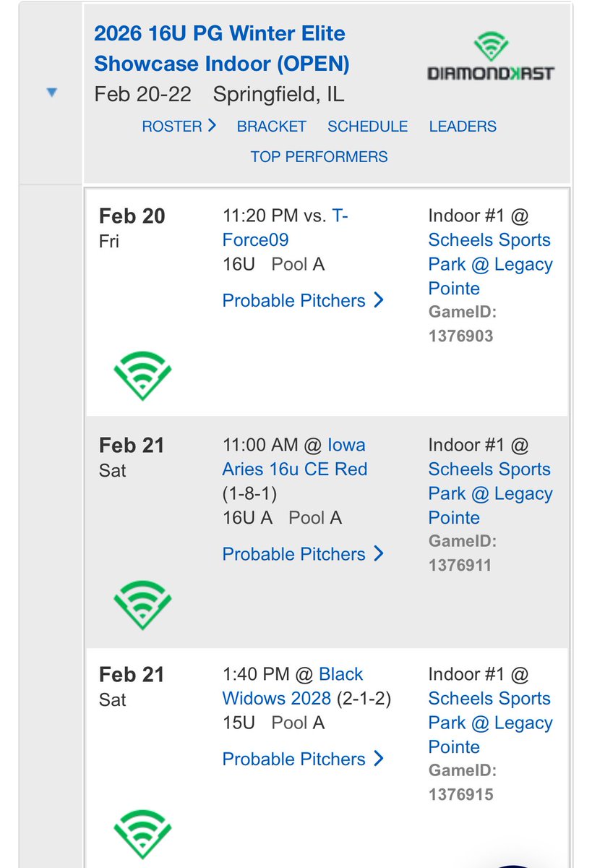Collapse the tournament with blue triangle arrow
The width and height of the screenshot is (592, 868).
51,93
